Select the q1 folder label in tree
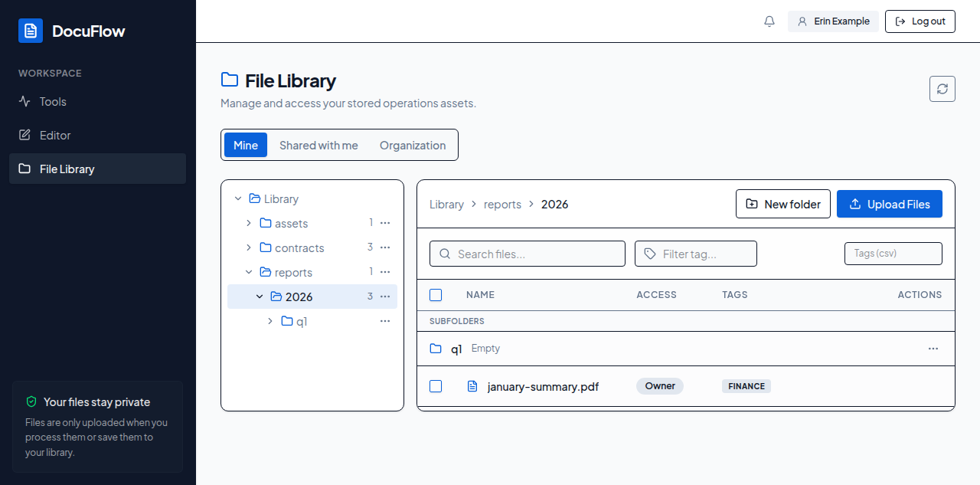Viewport: 980px width, 485px height. point(302,321)
